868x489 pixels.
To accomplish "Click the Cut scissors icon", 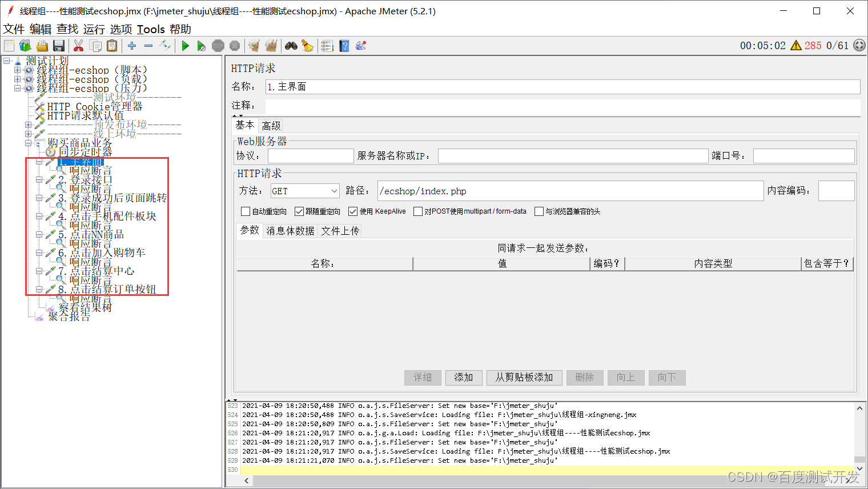I will coord(79,46).
